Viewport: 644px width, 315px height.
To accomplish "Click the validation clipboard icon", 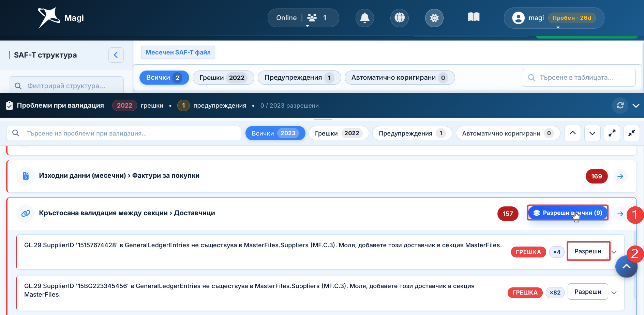I will tap(10, 106).
